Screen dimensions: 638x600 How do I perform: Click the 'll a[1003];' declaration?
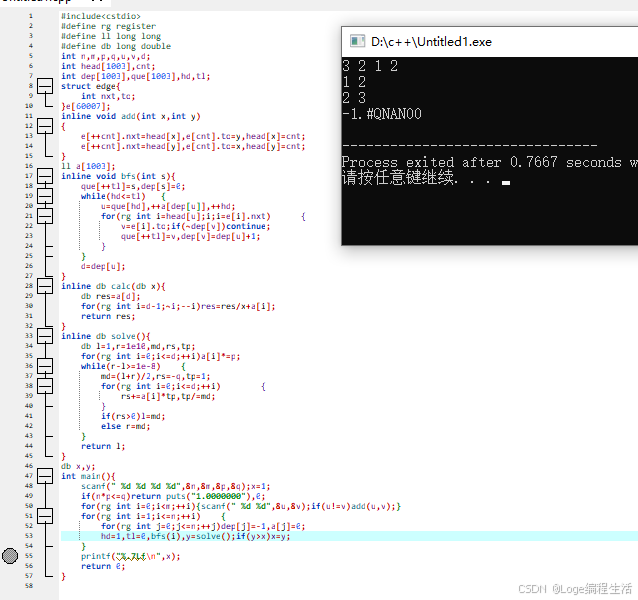click(x=88, y=166)
